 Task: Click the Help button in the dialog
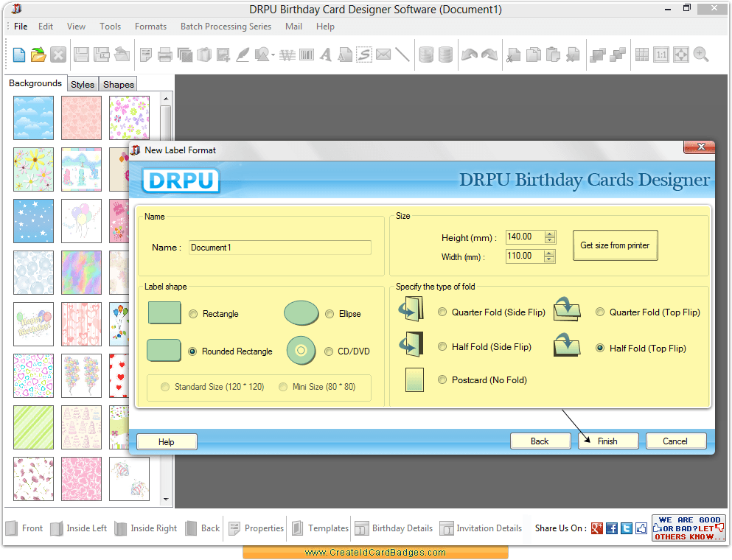click(167, 442)
